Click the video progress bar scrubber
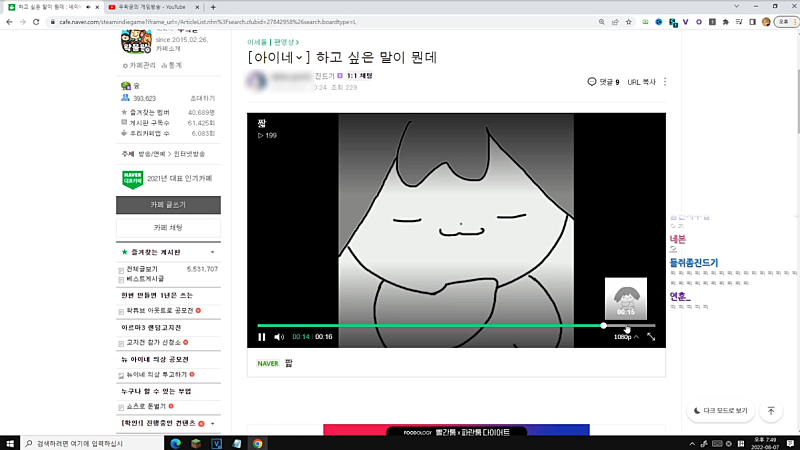The image size is (800, 450). point(604,325)
